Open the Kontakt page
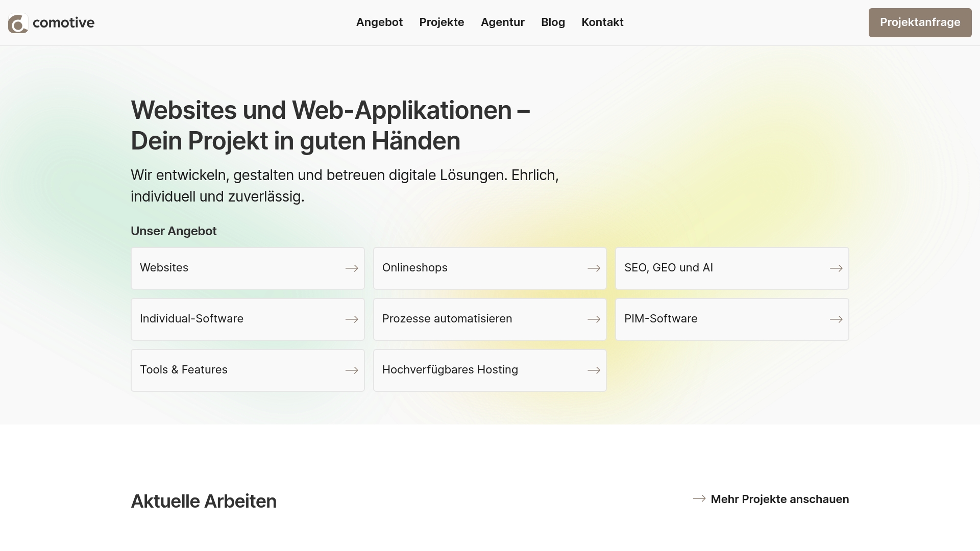 tap(602, 22)
